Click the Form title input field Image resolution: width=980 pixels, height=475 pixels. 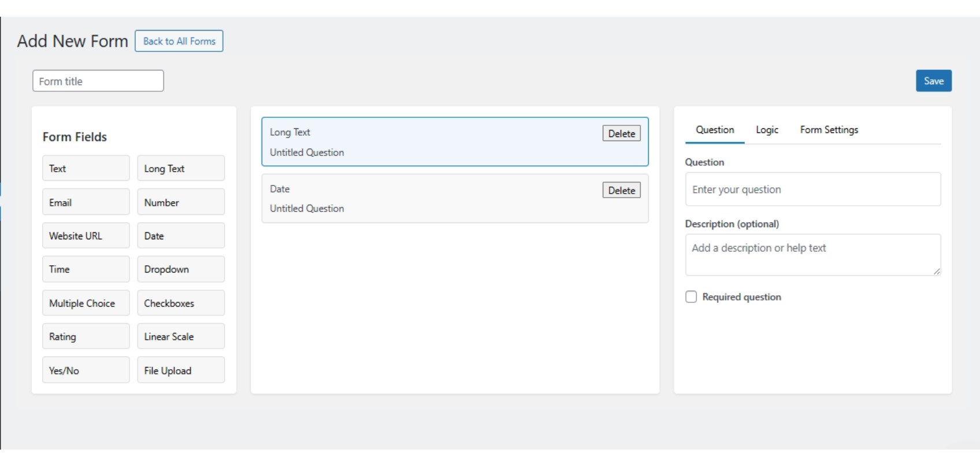pos(98,81)
